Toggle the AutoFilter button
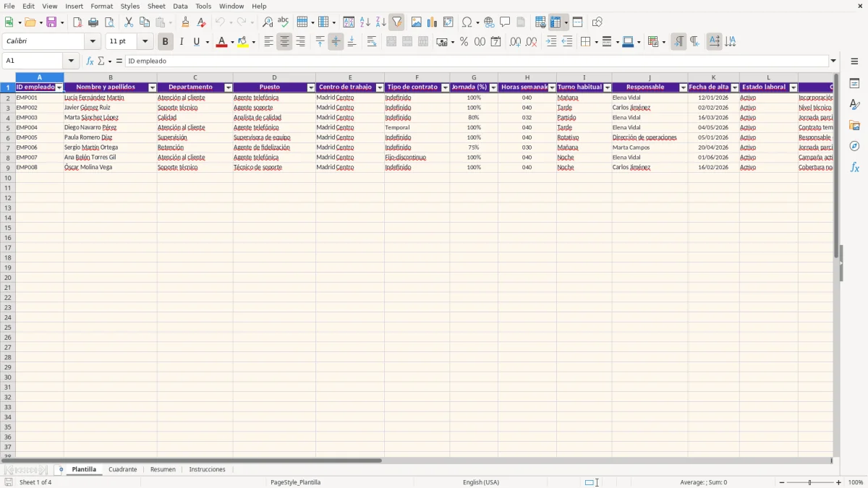868x488 pixels. [x=397, y=22]
